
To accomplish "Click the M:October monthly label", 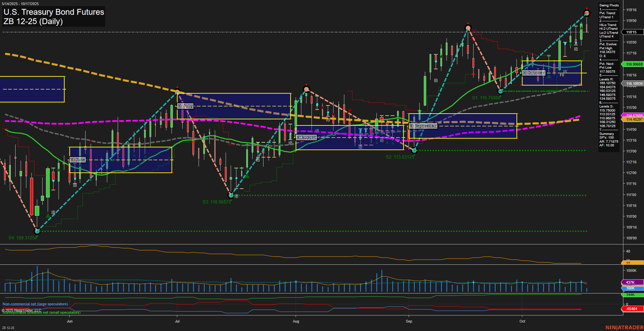I will tap(534, 73).
